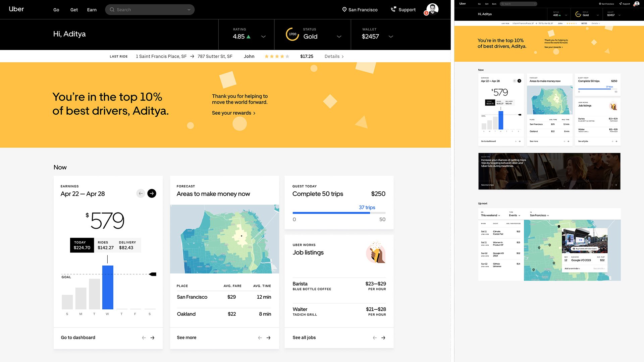The image size is (644, 362).
Task: Open the This weekend dropdown
Action: 490,215
